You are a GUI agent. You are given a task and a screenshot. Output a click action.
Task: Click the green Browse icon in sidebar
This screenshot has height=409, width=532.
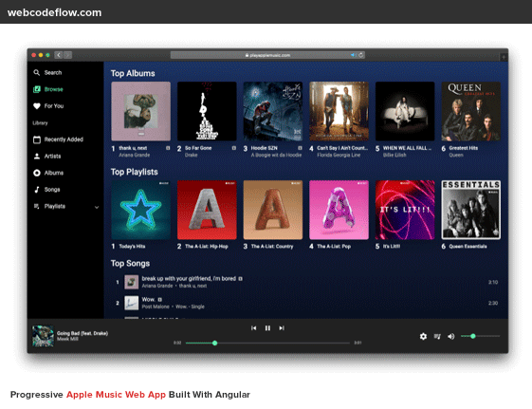[x=37, y=89]
